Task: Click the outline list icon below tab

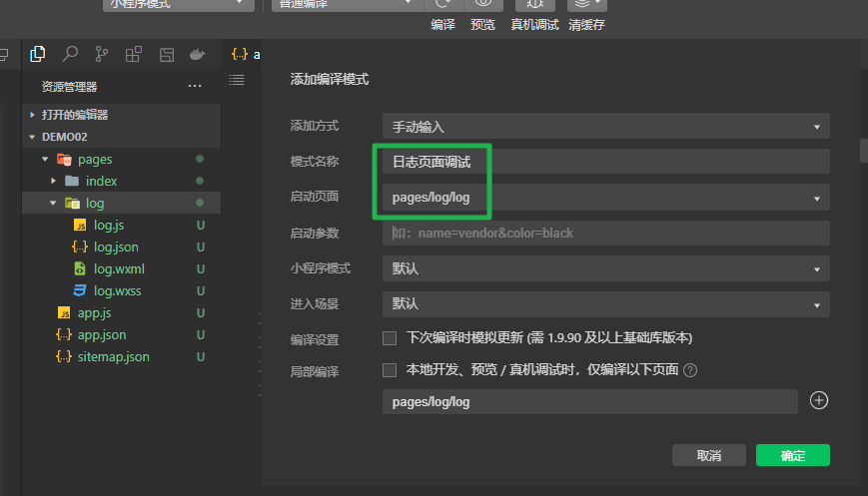Action: [237, 80]
